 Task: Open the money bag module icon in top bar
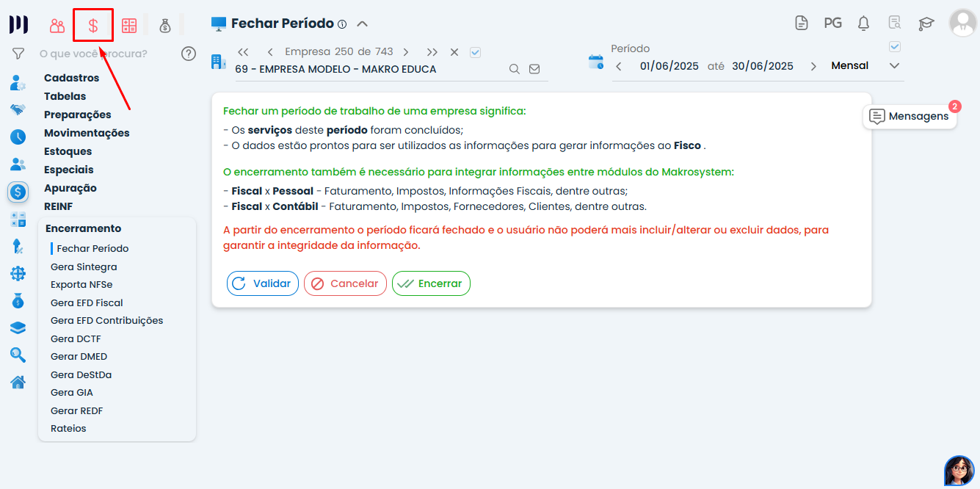(x=165, y=26)
